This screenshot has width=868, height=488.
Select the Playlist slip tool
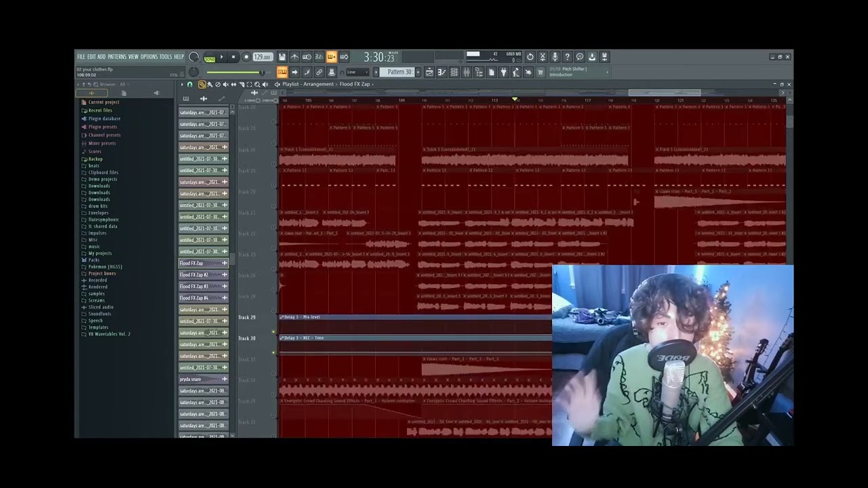pos(234,84)
